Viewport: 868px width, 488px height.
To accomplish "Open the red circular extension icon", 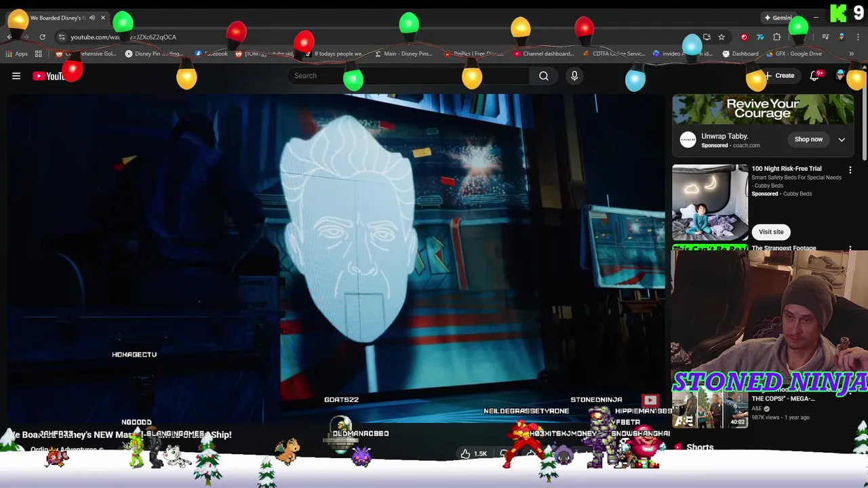I will pyautogui.click(x=744, y=37).
